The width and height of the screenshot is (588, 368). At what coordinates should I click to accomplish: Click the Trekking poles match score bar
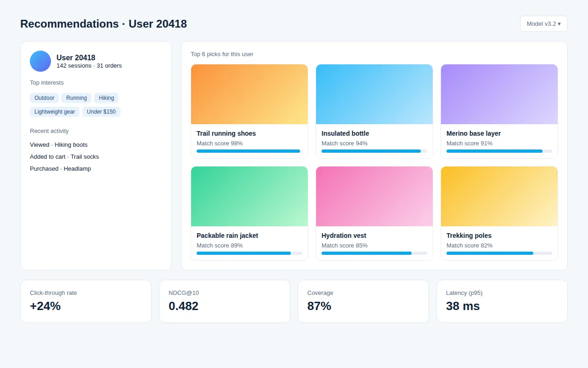click(499, 253)
